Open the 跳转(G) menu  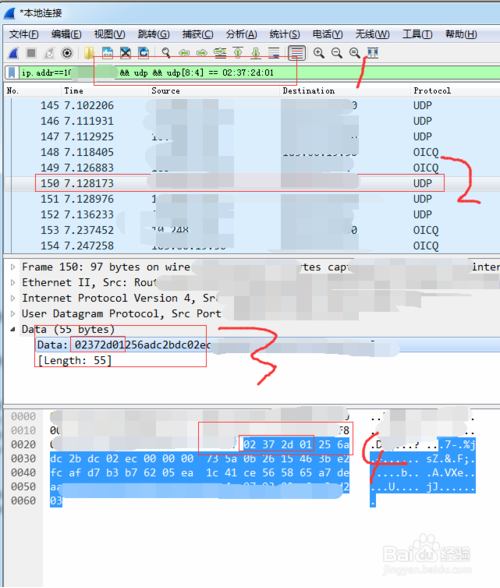coord(154,34)
